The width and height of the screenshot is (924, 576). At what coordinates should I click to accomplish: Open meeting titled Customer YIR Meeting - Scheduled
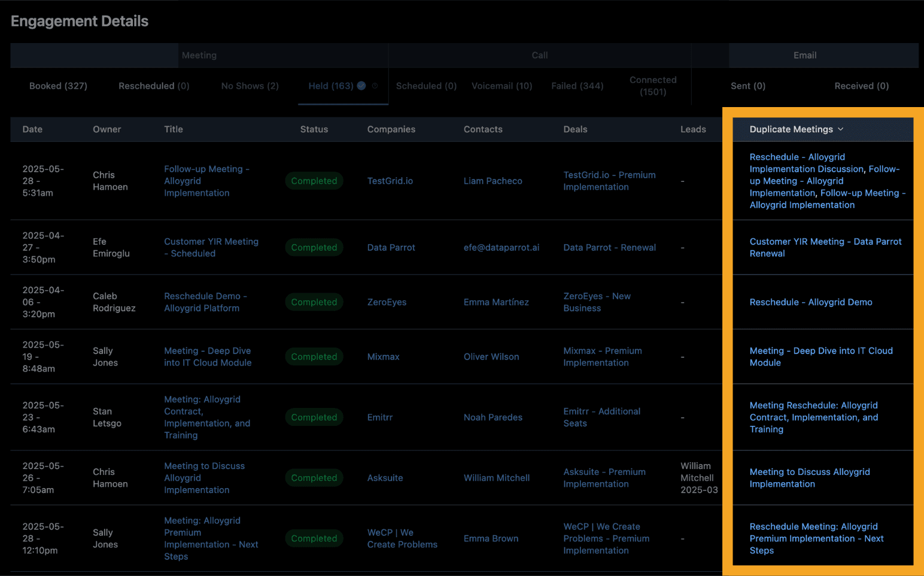(211, 247)
